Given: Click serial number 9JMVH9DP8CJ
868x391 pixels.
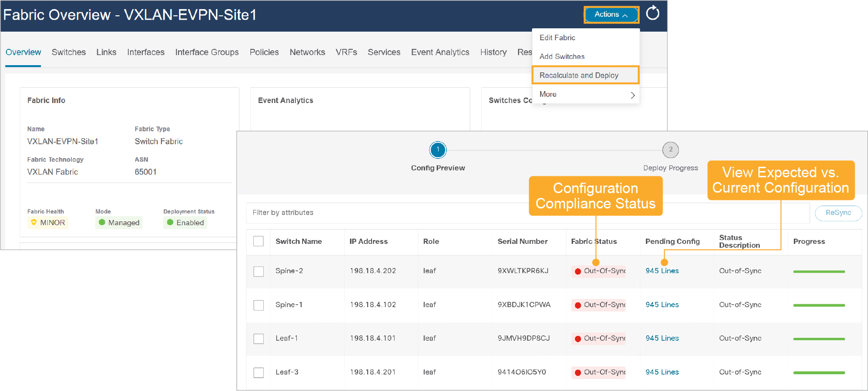Looking at the screenshot, I should point(523,338).
